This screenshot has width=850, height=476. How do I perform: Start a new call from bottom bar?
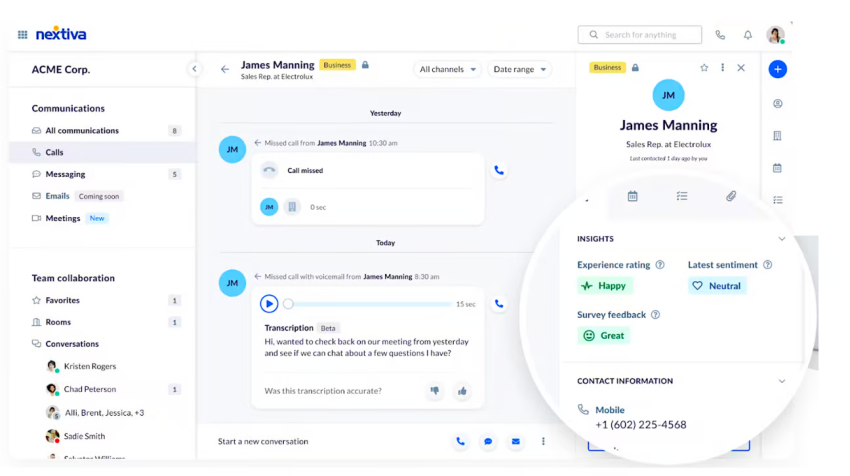click(460, 441)
